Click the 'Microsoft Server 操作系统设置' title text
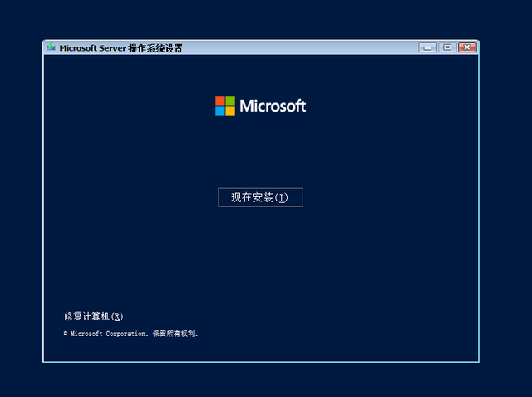Image resolution: width=532 pixels, height=397 pixels. point(121,48)
